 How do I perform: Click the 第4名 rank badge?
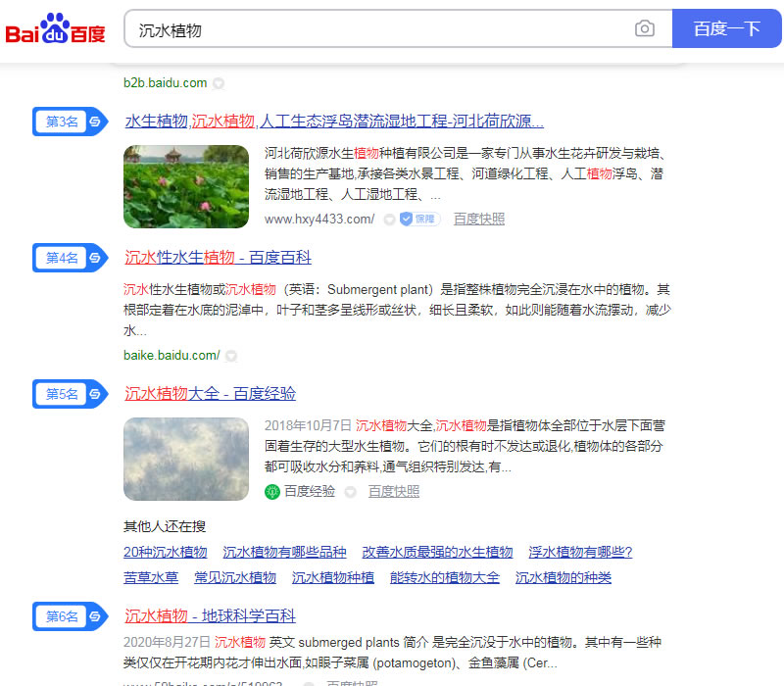pos(70,258)
